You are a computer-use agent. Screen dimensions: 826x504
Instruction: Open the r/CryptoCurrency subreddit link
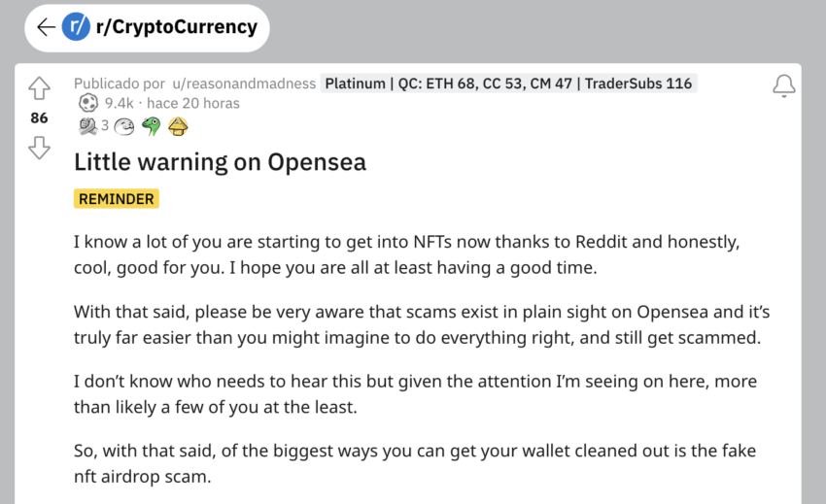pyautogui.click(x=175, y=27)
